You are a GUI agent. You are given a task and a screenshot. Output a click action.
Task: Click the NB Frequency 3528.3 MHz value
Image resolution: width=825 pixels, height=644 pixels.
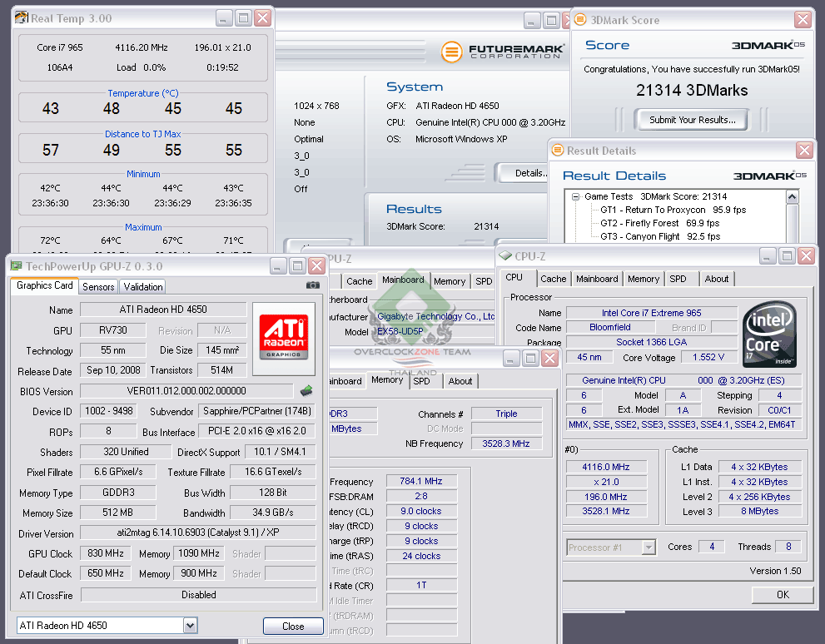pyautogui.click(x=506, y=443)
